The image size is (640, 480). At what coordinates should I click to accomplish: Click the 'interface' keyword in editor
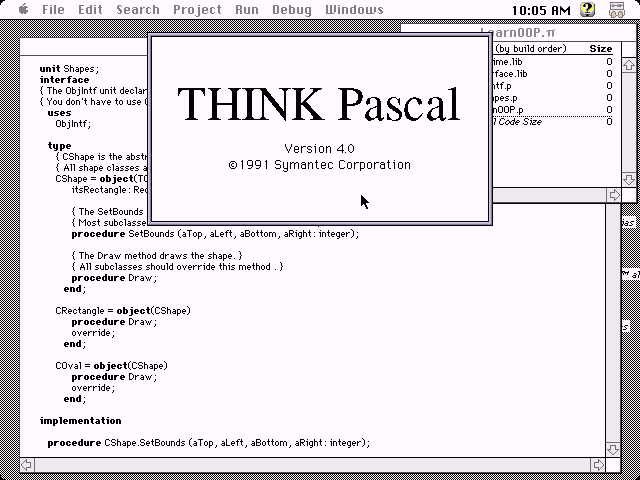[64, 80]
